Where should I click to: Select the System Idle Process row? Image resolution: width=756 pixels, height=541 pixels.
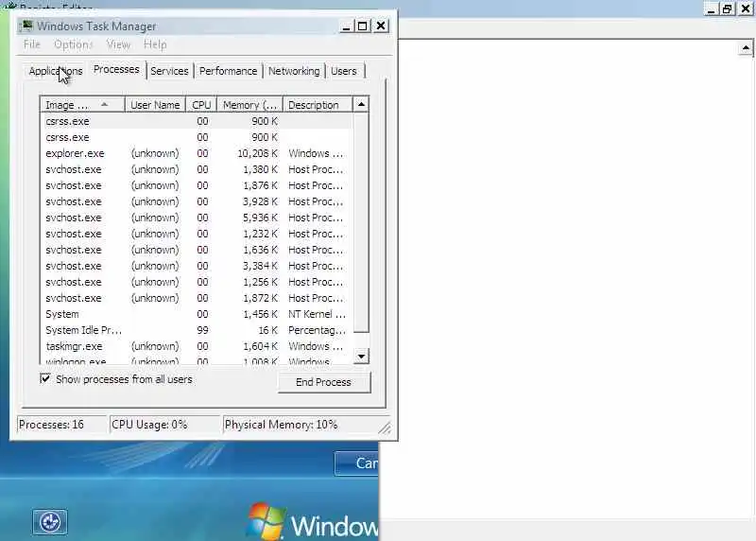click(197, 330)
